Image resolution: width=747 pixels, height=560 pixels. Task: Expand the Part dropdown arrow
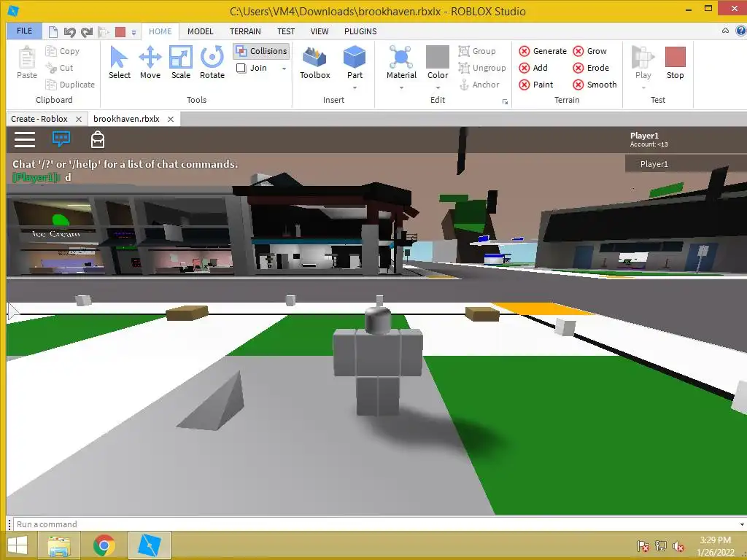(355, 87)
